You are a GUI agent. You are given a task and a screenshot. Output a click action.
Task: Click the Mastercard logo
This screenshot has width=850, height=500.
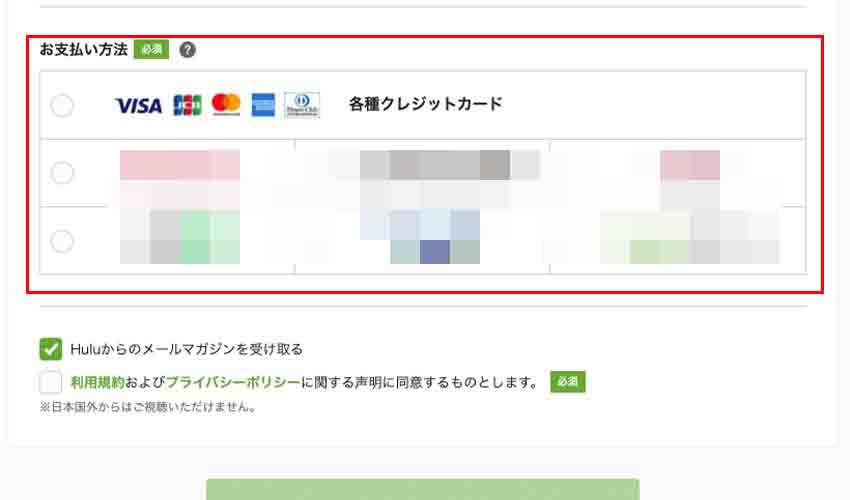[226, 104]
